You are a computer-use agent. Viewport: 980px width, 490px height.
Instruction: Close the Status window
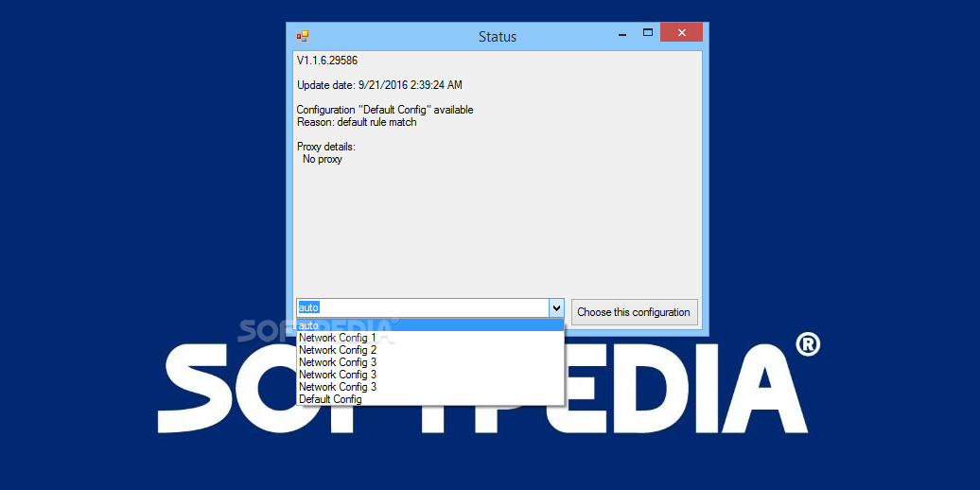coord(681,32)
